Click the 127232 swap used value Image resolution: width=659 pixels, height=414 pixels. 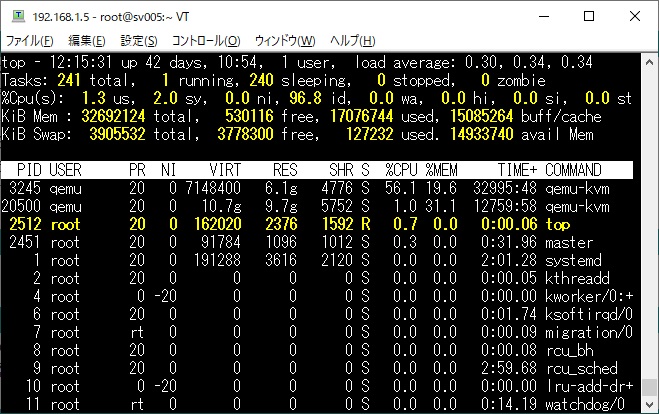click(x=369, y=134)
